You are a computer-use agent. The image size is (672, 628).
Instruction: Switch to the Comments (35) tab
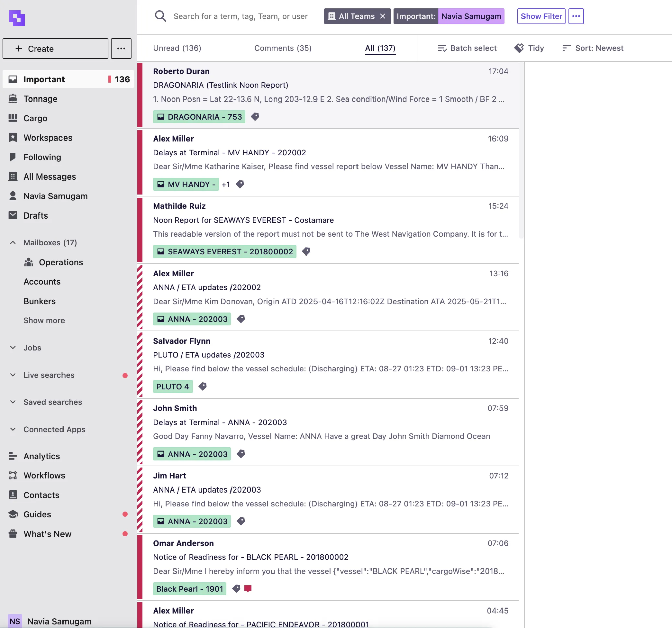(283, 48)
